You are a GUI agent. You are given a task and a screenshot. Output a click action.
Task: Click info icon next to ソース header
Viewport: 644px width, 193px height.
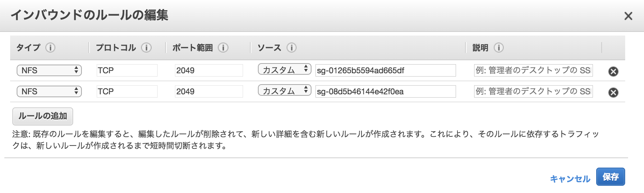(292, 48)
